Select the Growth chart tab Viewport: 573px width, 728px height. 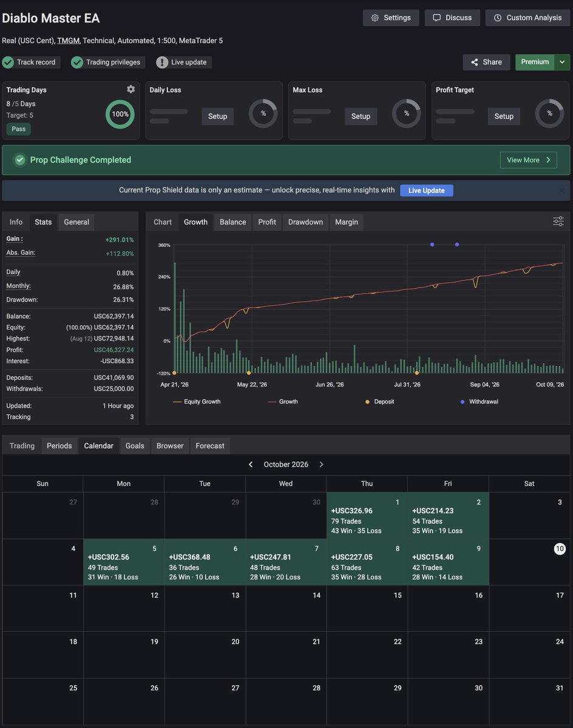(x=196, y=222)
